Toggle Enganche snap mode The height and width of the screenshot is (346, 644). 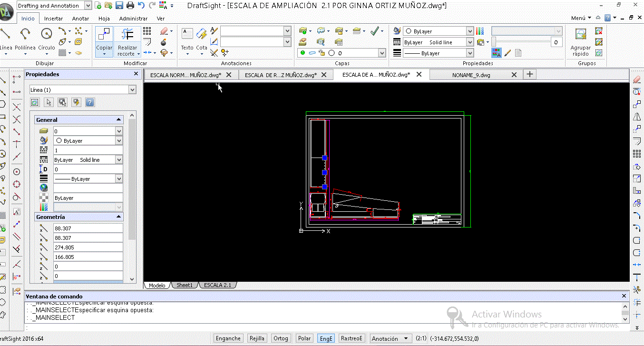[228, 338]
